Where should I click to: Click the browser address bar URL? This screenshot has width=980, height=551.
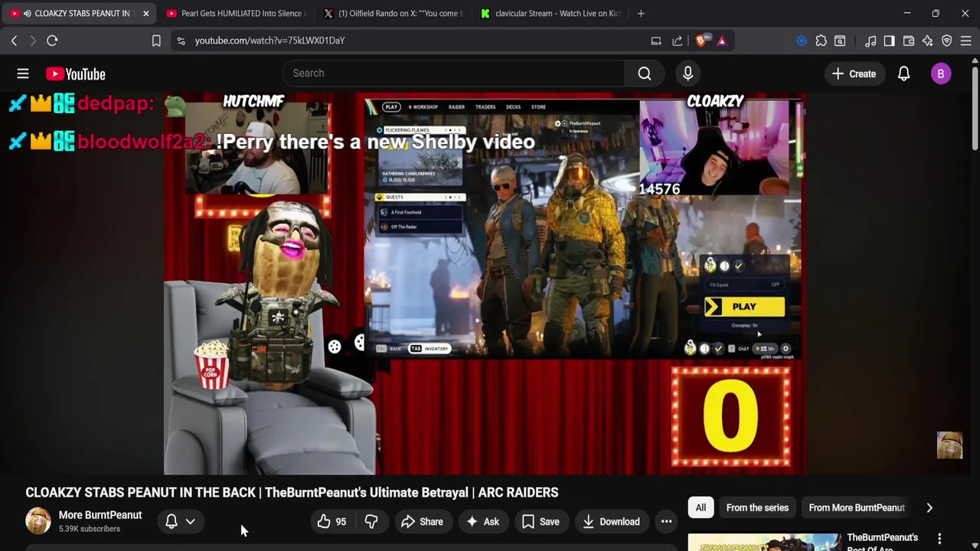click(269, 41)
